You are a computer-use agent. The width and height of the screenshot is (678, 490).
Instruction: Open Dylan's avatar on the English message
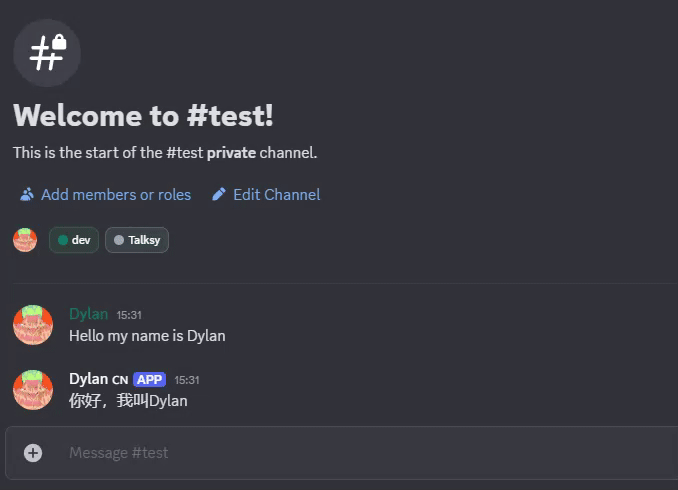(32, 325)
